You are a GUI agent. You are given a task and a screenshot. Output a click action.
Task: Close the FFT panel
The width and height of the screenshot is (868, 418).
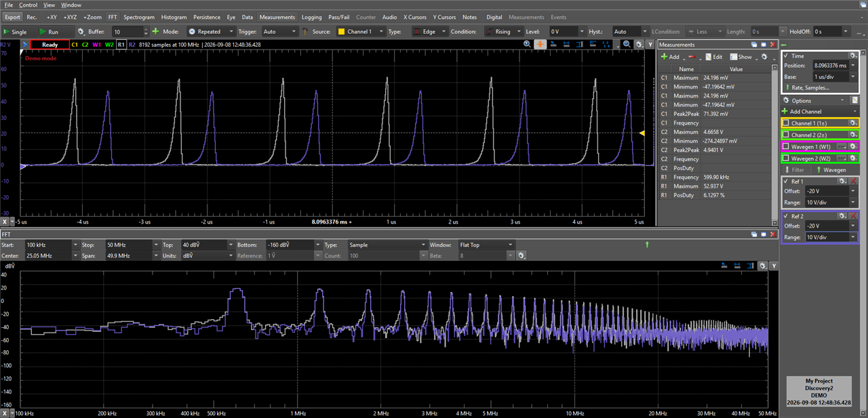(x=772, y=234)
